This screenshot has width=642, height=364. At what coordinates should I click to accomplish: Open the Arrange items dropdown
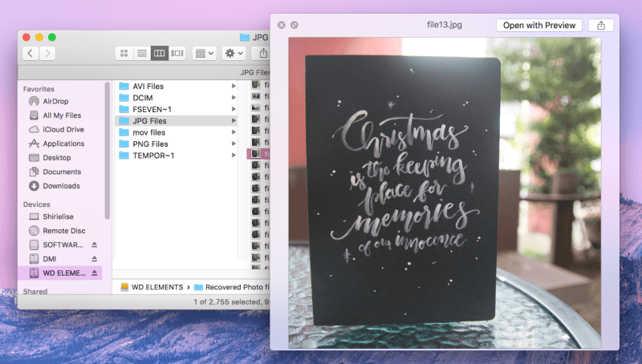point(204,53)
